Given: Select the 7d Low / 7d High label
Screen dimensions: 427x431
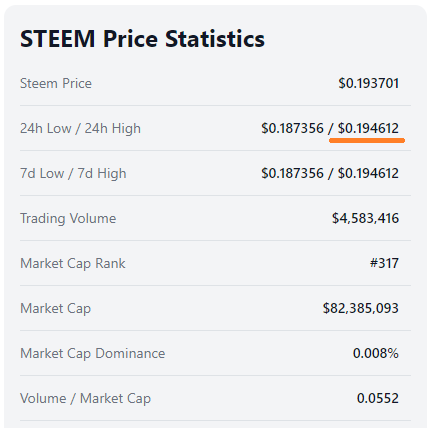Looking at the screenshot, I should pyautogui.click(x=73, y=174).
